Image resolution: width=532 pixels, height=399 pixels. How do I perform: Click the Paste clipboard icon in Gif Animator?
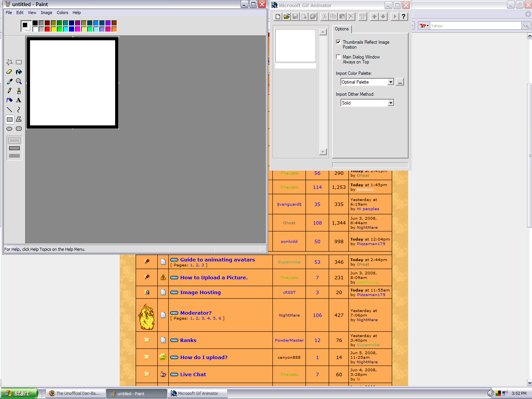[342, 16]
